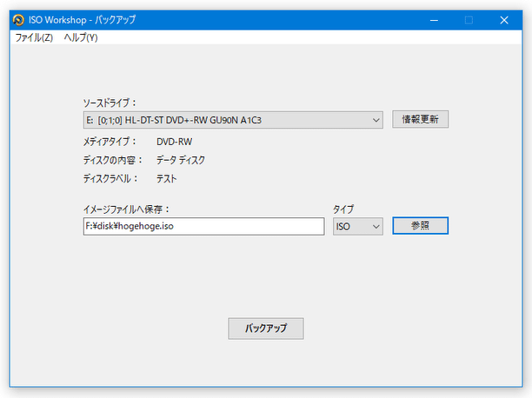Click the window title text ISO Workshop - バックアップ
Viewport: 532px width, 398px height.
[x=82, y=20]
